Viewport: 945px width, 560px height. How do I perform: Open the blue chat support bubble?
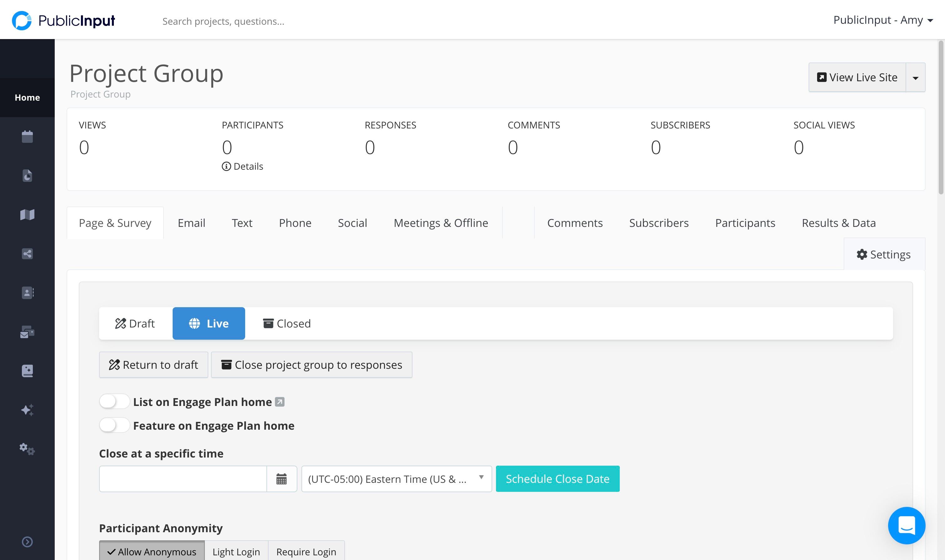pos(907,525)
